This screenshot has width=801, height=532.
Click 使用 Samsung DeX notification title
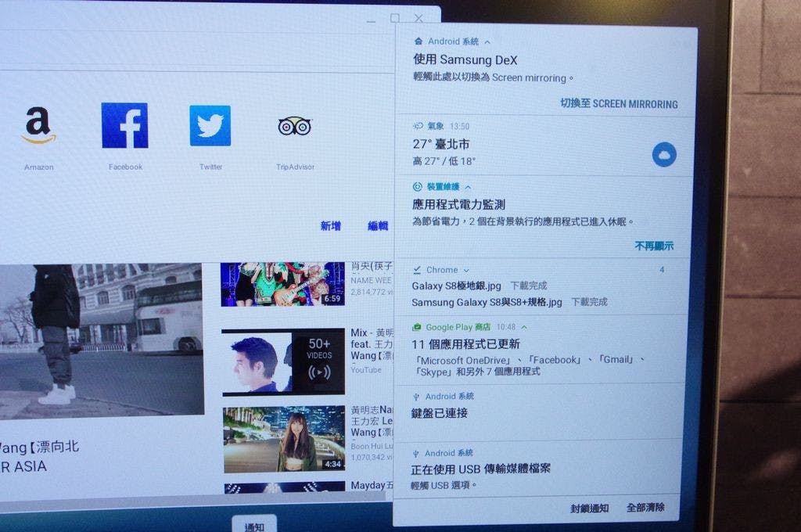(x=465, y=59)
